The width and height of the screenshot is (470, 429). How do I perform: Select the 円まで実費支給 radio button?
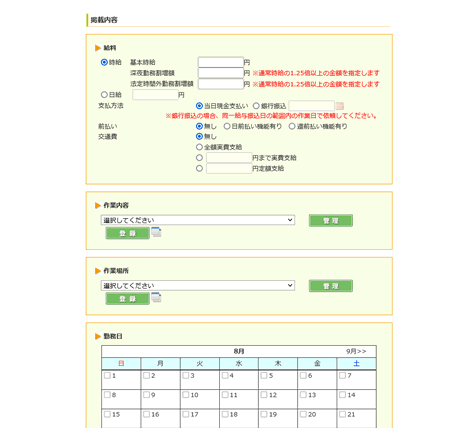pyautogui.click(x=199, y=158)
